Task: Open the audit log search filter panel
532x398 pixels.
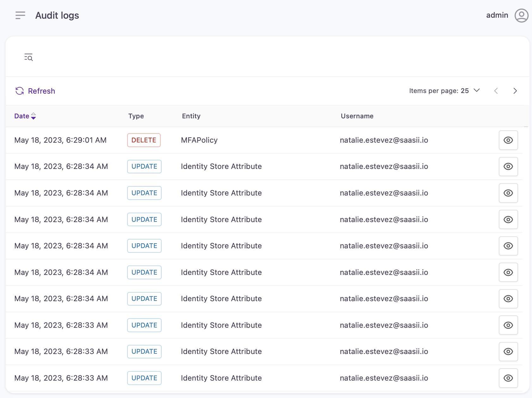Action: (28, 57)
